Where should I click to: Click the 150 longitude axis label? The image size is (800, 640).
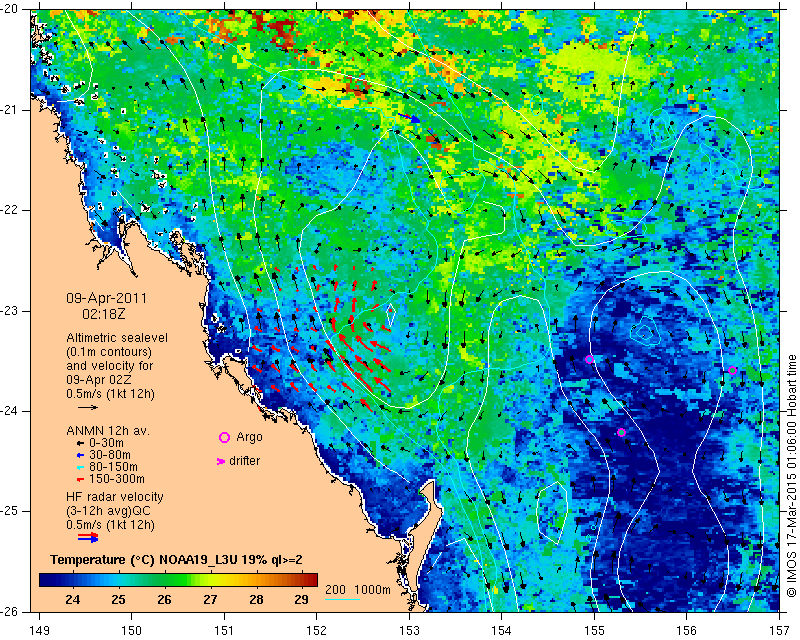[132, 631]
